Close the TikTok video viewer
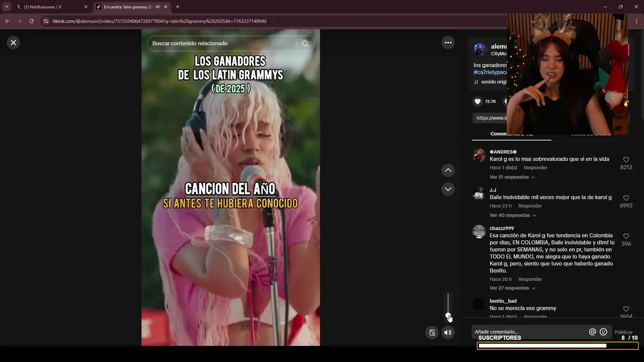644x362 pixels. tap(14, 43)
